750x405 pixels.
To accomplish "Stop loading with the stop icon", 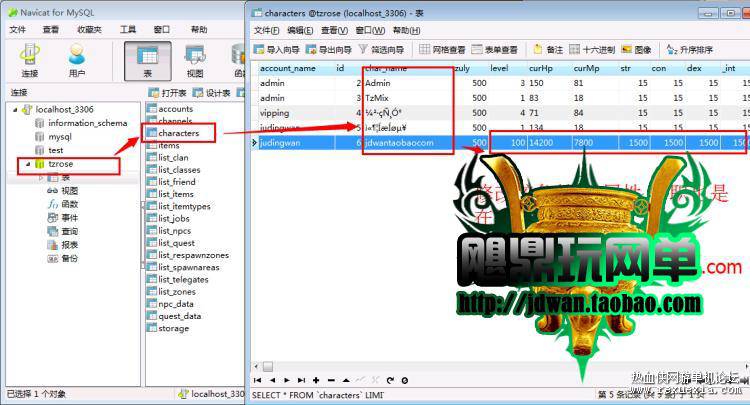I will point(405,380).
